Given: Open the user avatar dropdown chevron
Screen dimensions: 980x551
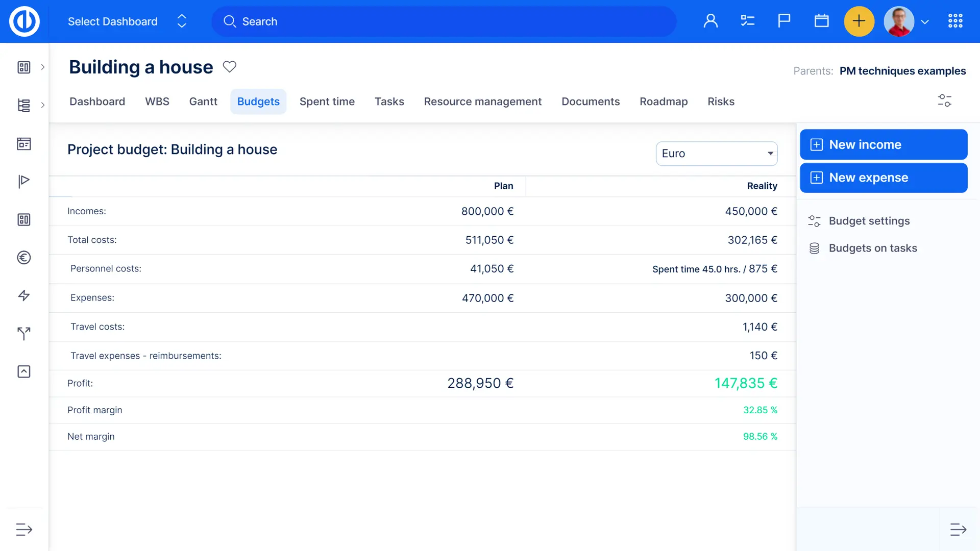Looking at the screenshot, I should (925, 22).
